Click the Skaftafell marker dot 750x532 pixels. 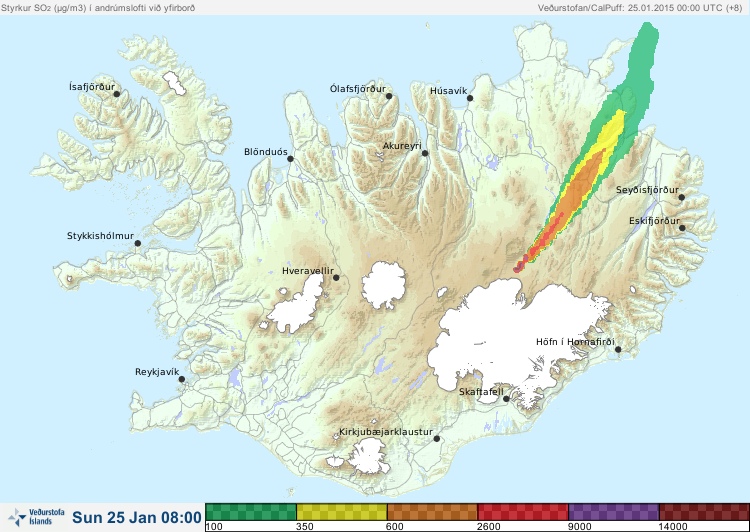[x=506, y=399]
